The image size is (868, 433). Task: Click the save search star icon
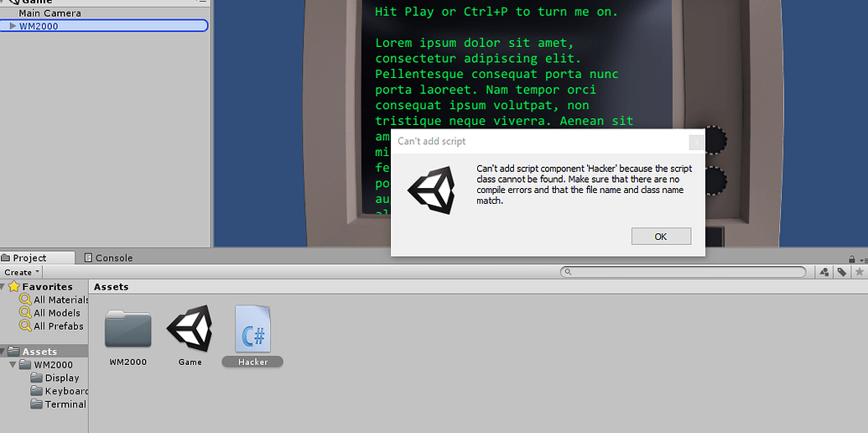[859, 272]
